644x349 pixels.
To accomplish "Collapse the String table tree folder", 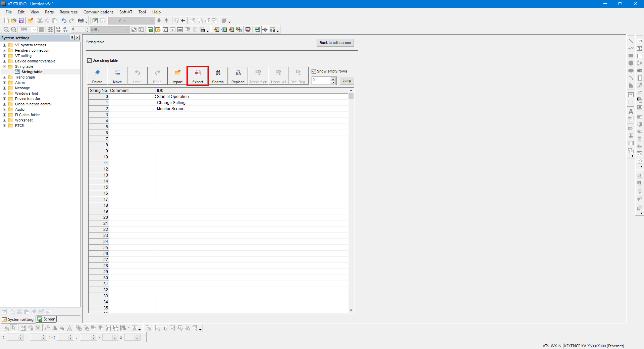I will pos(5,66).
